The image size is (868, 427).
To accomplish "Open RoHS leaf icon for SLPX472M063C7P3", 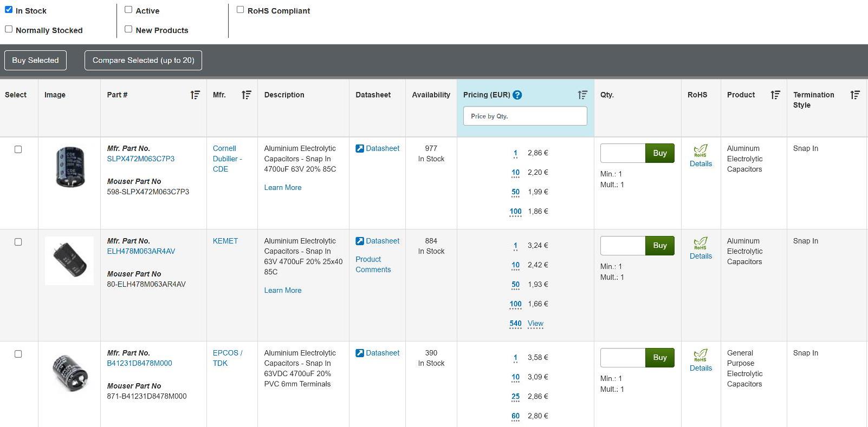I will 701,150.
